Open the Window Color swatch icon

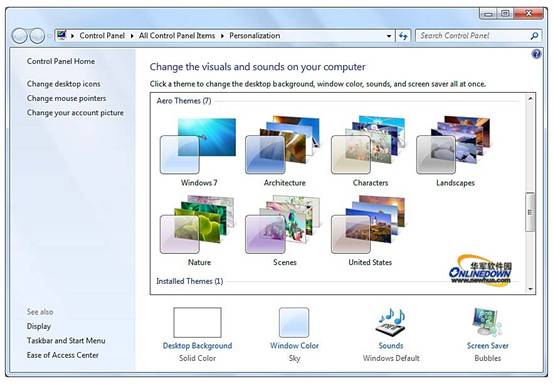(x=294, y=322)
